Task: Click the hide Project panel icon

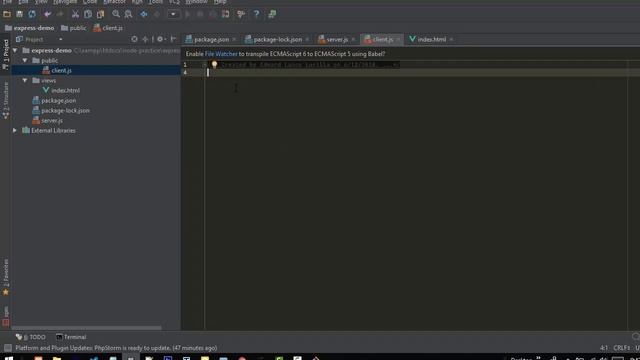Action: (x=173, y=40)
